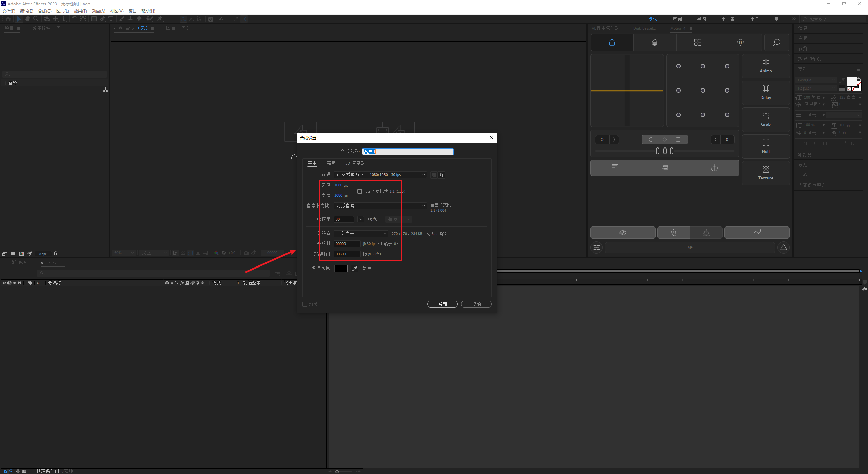Select the Eraser tool
The height and width of the screenshot is (474, 868).
pos(139,19)
